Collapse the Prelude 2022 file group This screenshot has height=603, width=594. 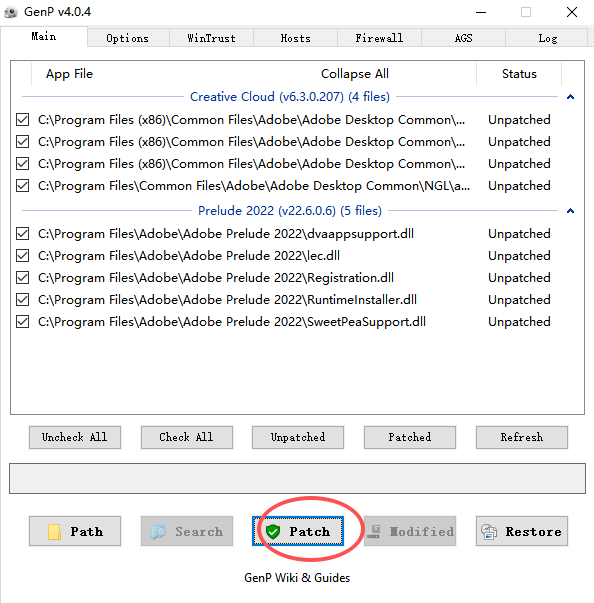[571, 211]
